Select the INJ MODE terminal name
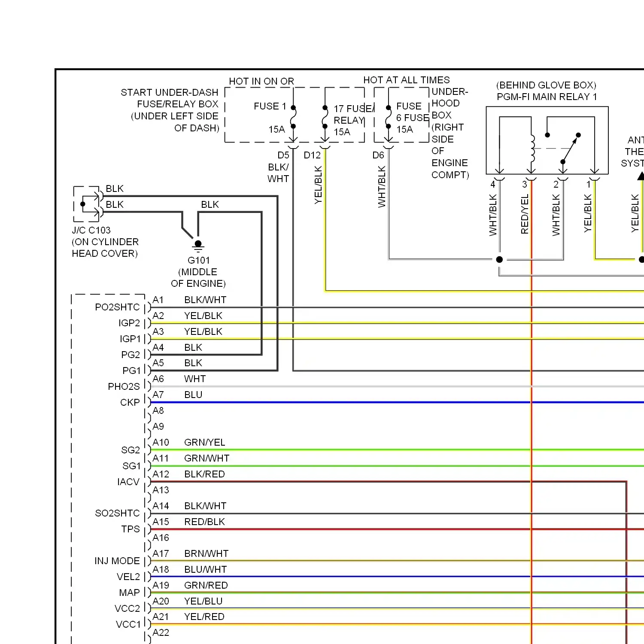This screenshot has width=644, height=644. [x=117, y=561]
